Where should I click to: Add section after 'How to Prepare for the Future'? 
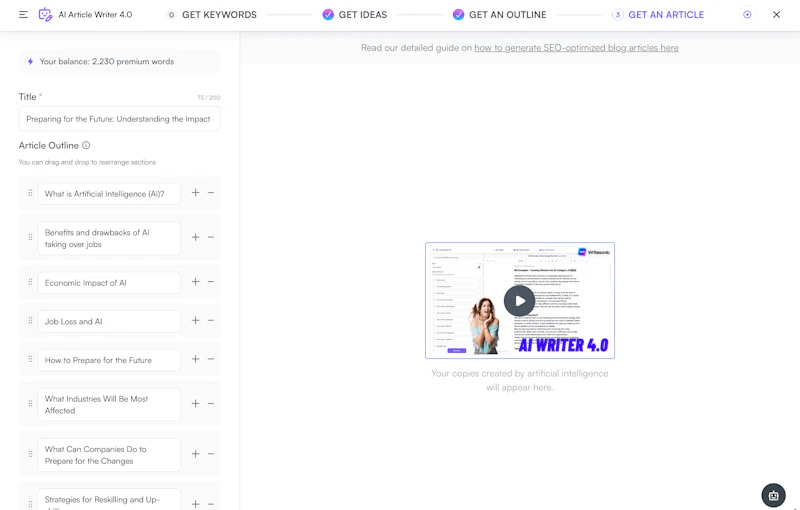point(195,359)
